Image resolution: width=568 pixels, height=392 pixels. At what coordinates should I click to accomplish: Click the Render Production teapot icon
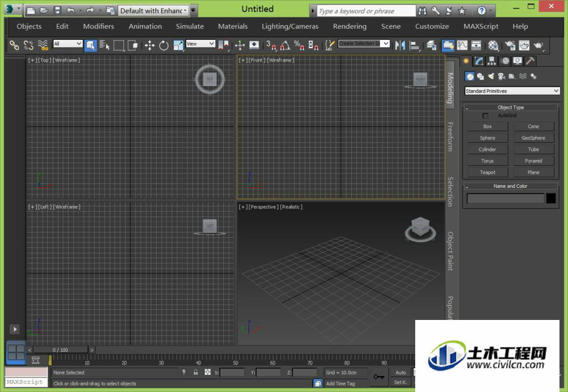(x=538, y=45)
